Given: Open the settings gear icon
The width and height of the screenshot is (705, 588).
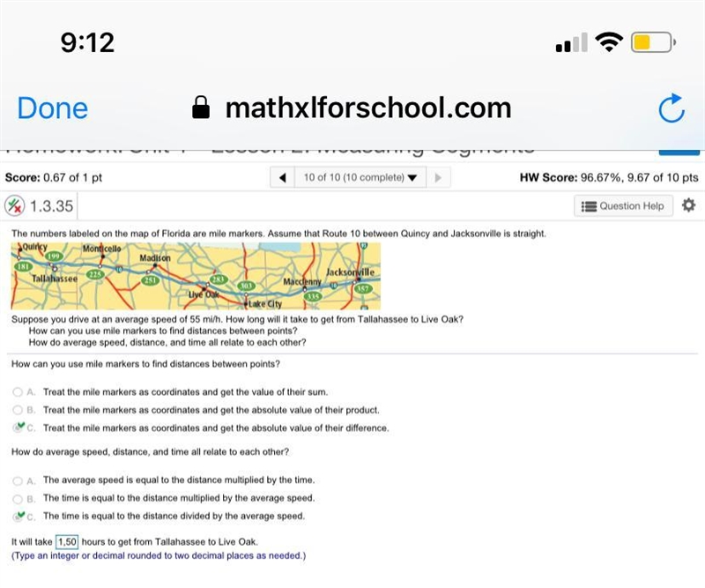Looking at the screenshot, I should pyautogui.click(x=688, y=205).
